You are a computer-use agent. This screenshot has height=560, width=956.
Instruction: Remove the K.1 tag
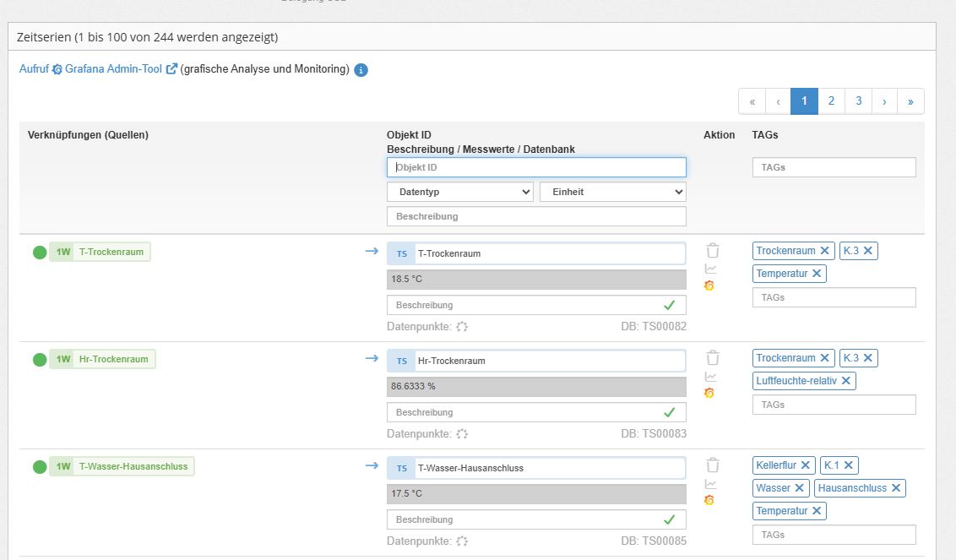pyautogui.click(x=848, y=465)
